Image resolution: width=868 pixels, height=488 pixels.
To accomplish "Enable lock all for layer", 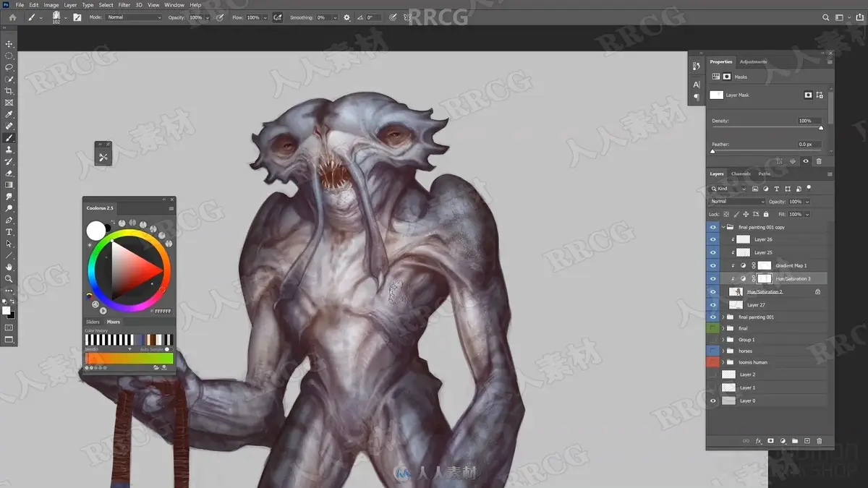I will click(x=766, y=214).
